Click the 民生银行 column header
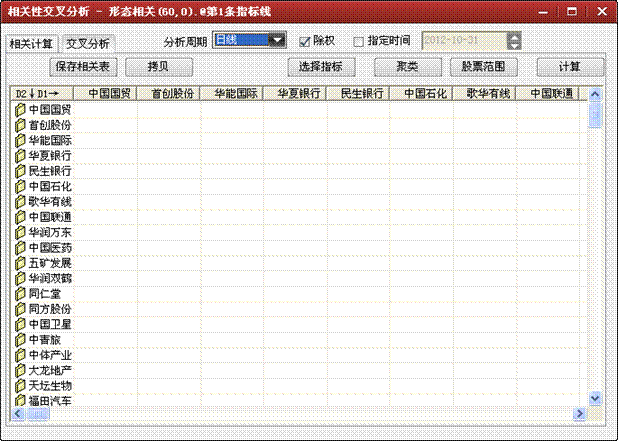Screen dimensions: 618x441 click(358, 93)
